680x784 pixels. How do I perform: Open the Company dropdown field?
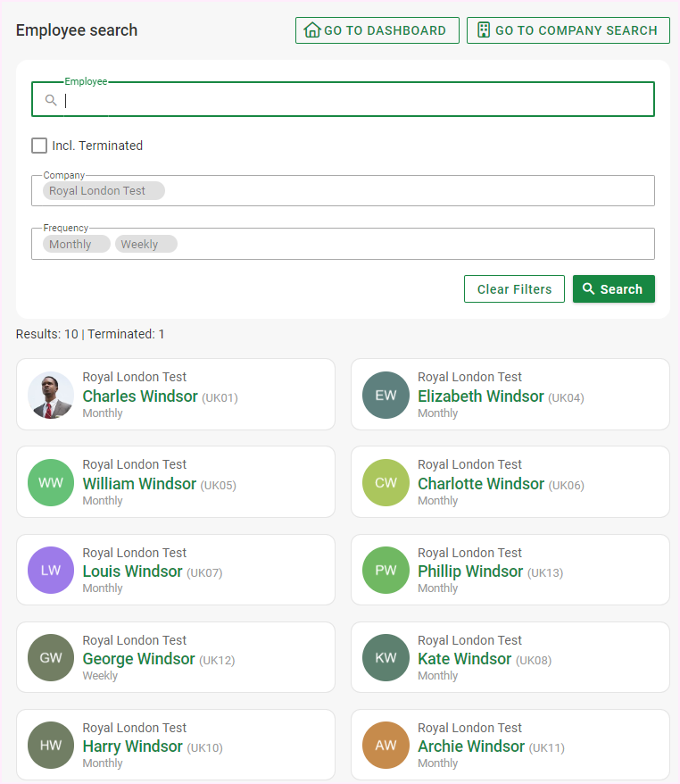(402, 191)
